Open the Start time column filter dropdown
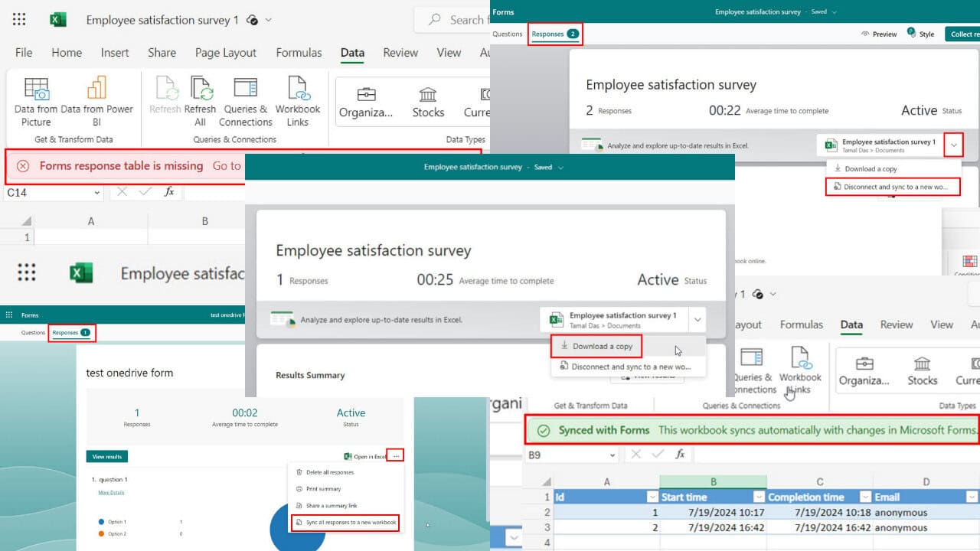The width and height of the screenshot is (980, 551). point(758,497)
